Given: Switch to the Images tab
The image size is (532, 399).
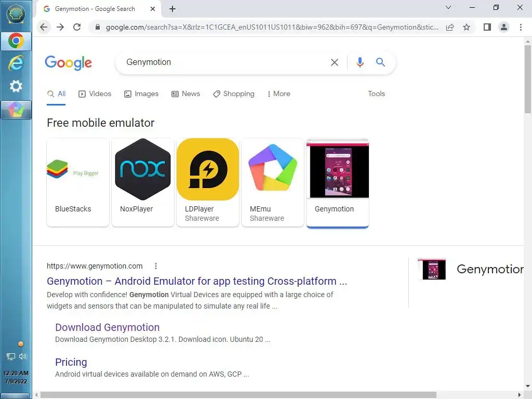Looking at the screenshot, I should 141,94.
